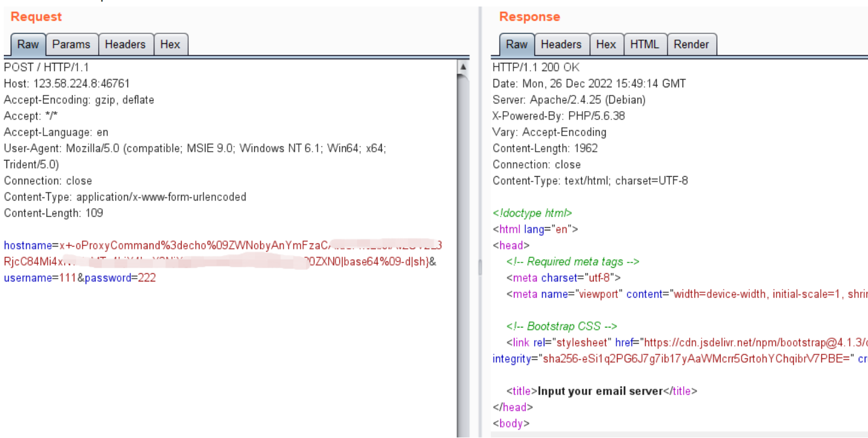Click the 'POST / HTTP/1.1' request line
This screenshot has width=868, height=438.
(46, 67)
